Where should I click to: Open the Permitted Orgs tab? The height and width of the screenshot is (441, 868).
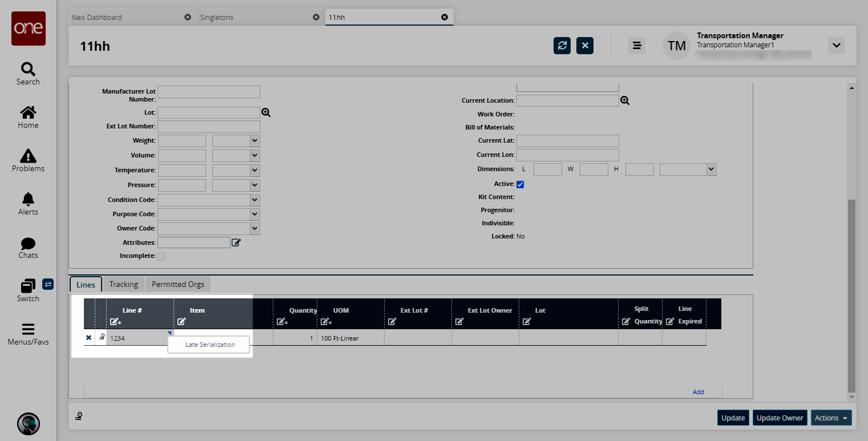(x=178, y=284)
